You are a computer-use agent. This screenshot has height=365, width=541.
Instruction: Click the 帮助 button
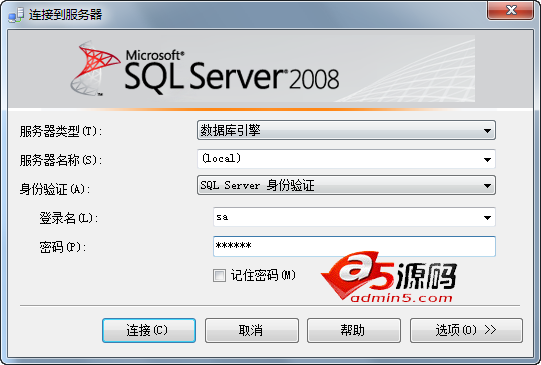pyautogui.click(x=354, y=331)
